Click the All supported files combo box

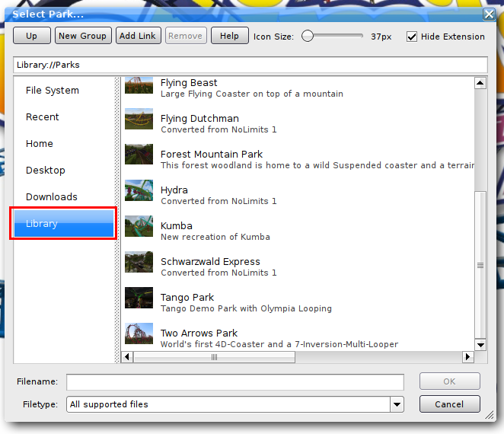click(235, 404)
